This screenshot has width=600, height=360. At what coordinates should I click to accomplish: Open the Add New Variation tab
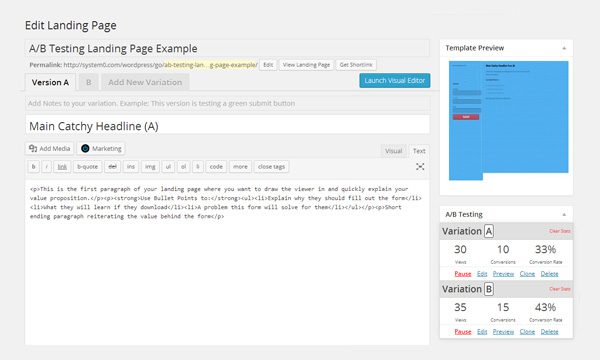point(145,82)
